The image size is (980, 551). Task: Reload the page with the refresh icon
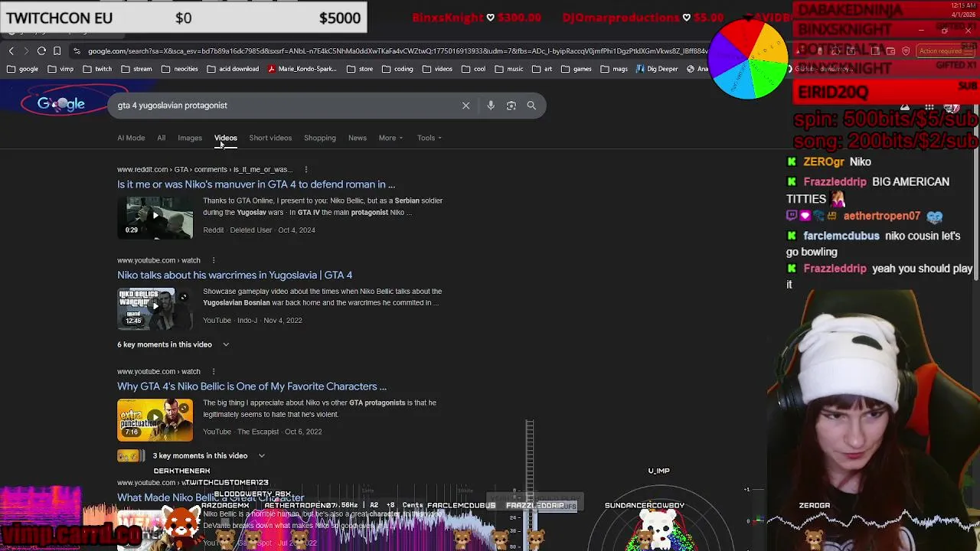41,51
